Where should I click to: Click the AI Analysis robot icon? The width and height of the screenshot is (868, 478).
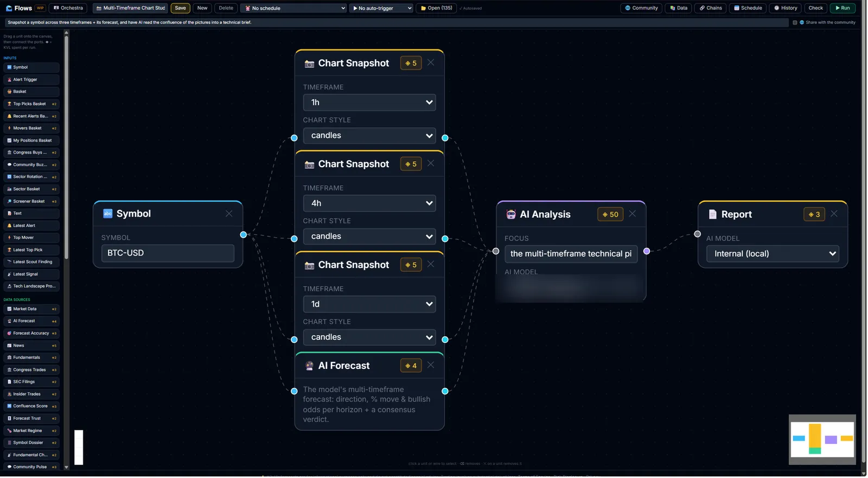511,214
